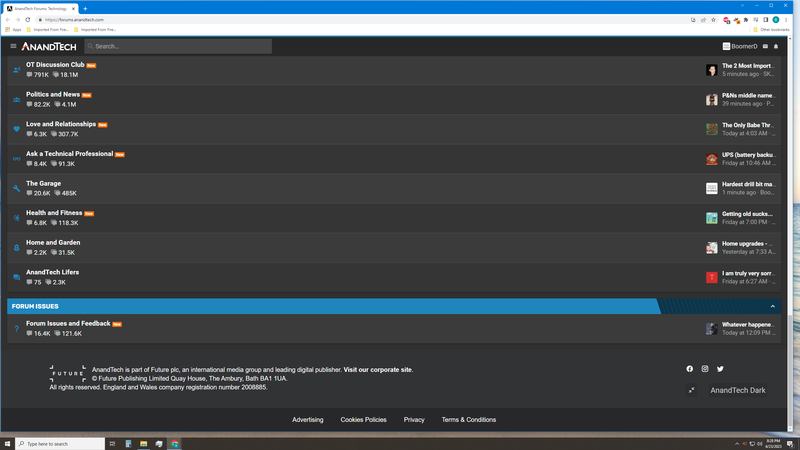Viewport: 800px width, 450px height.
Task: Click the AnandTech Lifers chat icon
Action: pos(16,277)
